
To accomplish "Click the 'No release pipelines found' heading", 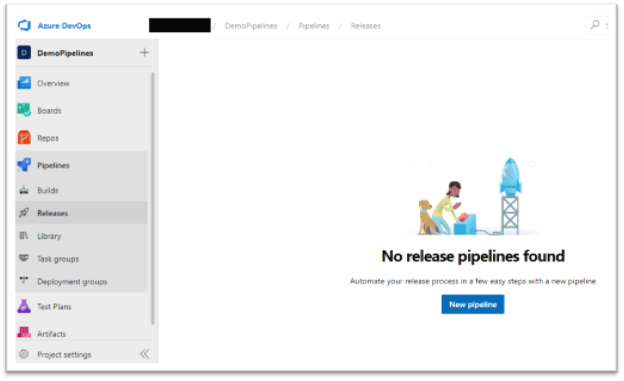I will tap(473, 256).
